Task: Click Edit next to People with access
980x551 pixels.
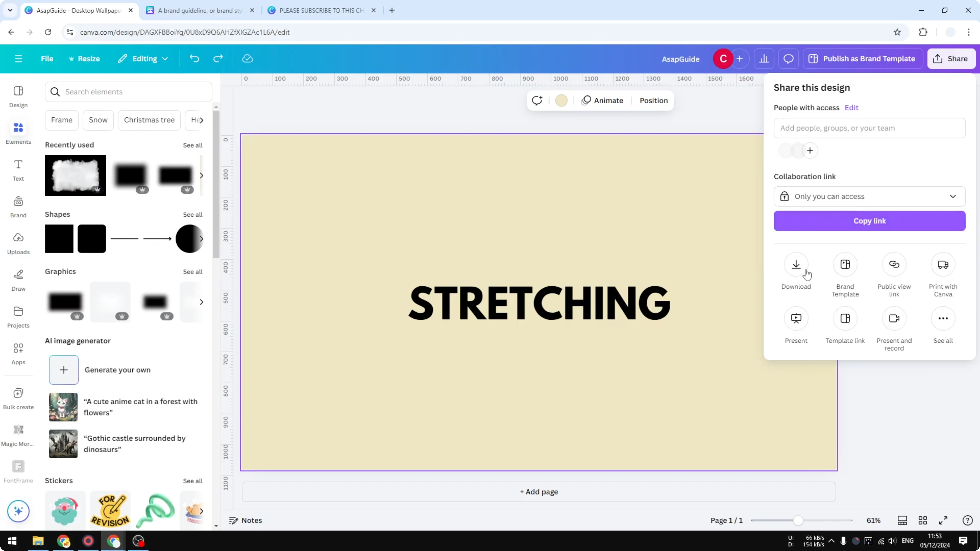Action: coord(851,108)
